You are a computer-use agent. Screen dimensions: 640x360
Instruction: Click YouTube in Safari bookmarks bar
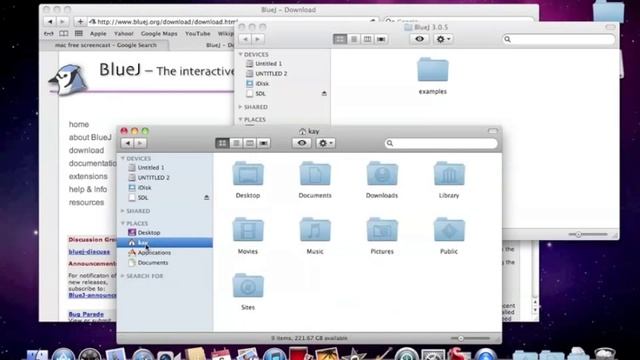(198, 34)
